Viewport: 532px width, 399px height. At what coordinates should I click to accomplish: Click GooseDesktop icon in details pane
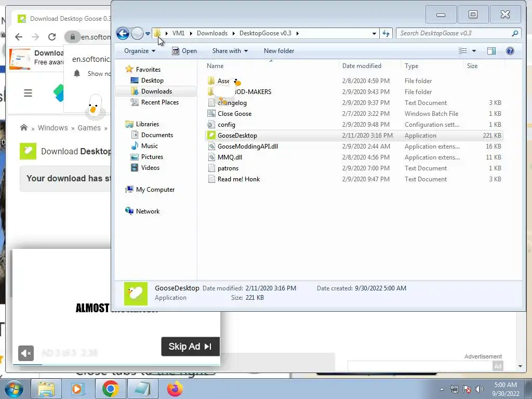click(x=136, y=294)
